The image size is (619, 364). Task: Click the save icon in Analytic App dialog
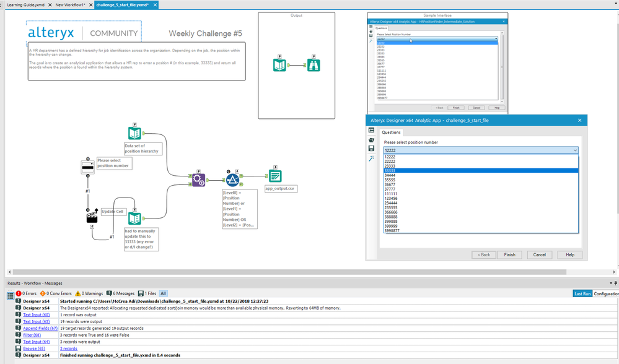[x=371, y=149]
